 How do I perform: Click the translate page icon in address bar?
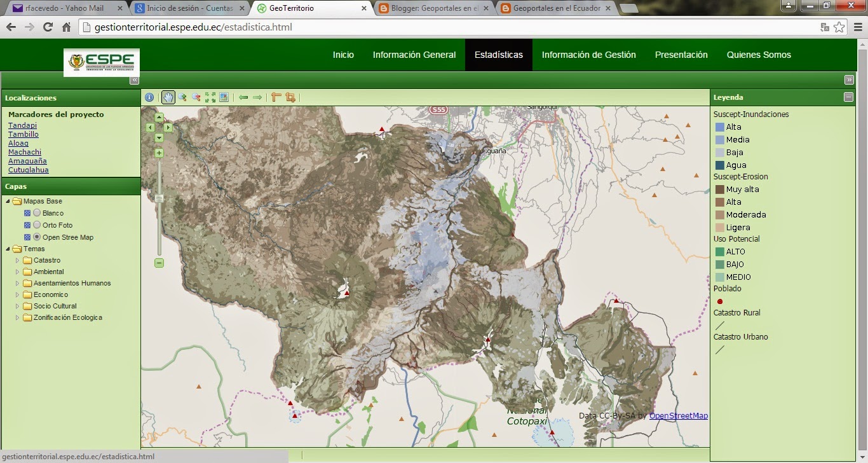[x=825, y=27]
